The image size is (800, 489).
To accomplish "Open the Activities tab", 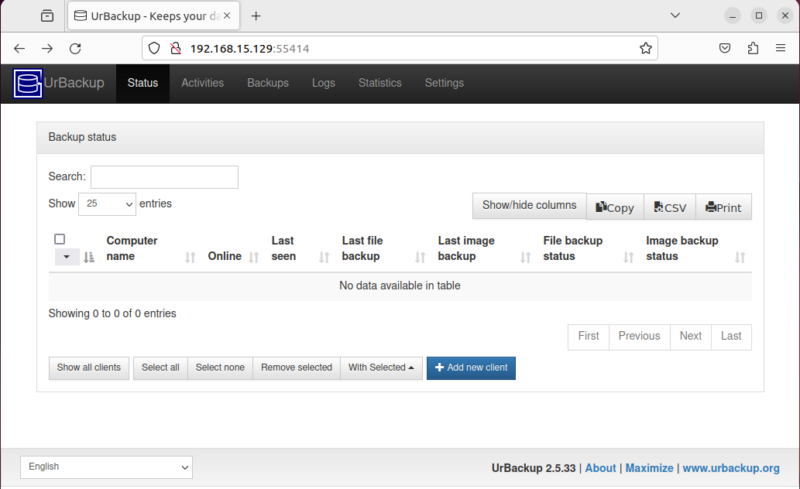I will [203, 83].
